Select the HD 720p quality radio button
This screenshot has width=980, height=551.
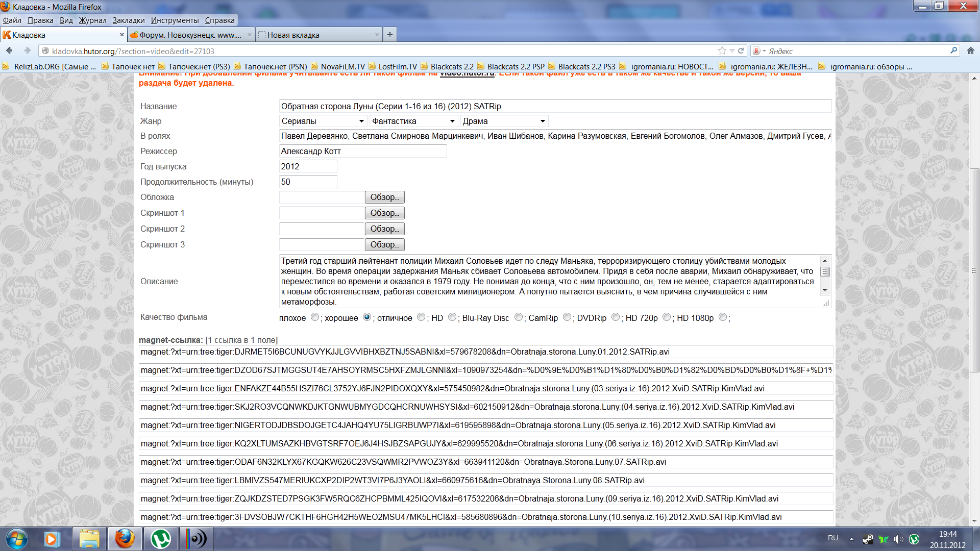click(667, 317)
